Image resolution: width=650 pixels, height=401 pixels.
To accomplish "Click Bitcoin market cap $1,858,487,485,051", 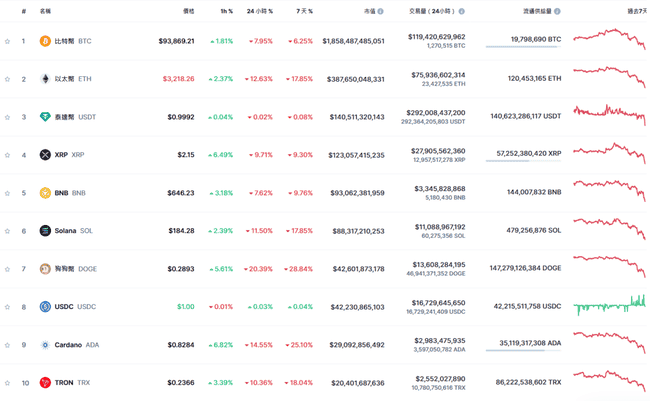I will point(354,41).
